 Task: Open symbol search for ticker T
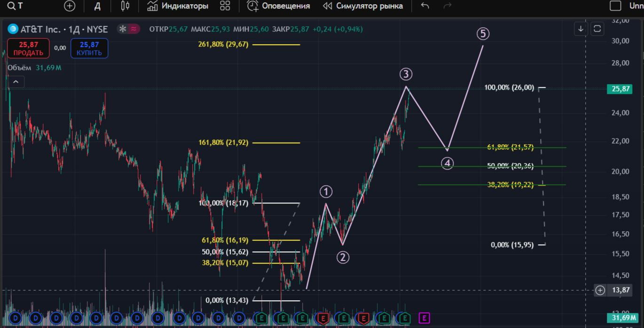(x=15, y=6)
